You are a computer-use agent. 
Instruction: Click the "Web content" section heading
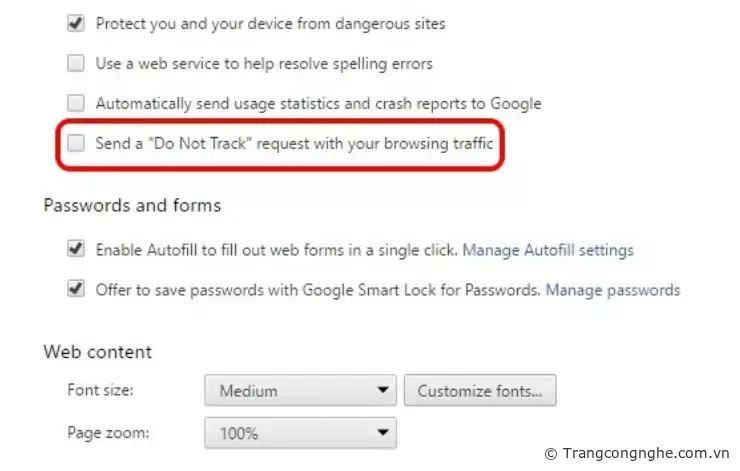(x=98, y=352)
